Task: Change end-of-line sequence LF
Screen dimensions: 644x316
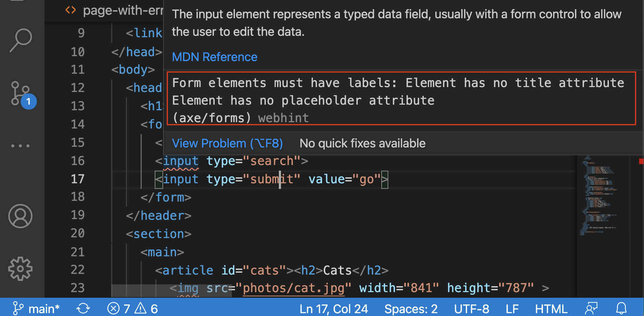Action: pos(512,309)
